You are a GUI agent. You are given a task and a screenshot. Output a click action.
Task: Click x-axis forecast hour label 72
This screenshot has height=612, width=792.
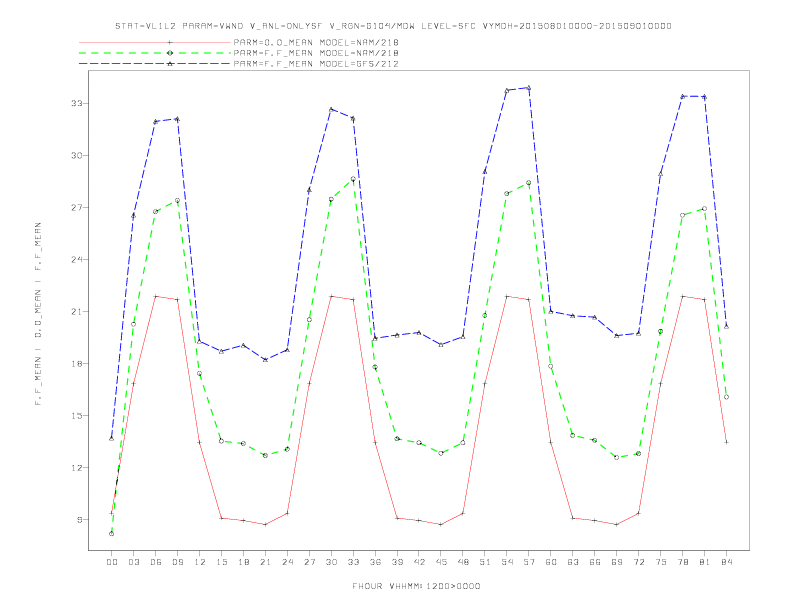[x=638, y=562]
